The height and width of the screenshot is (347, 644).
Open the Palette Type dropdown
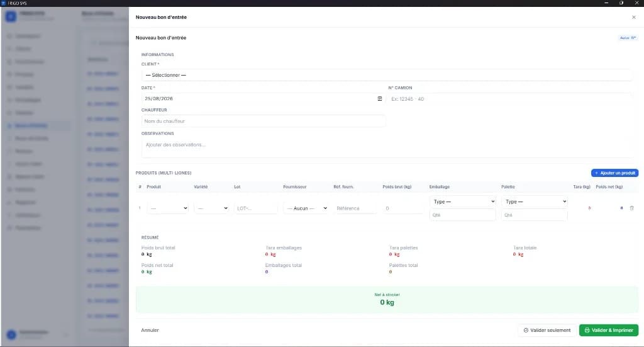pos(535,202)
